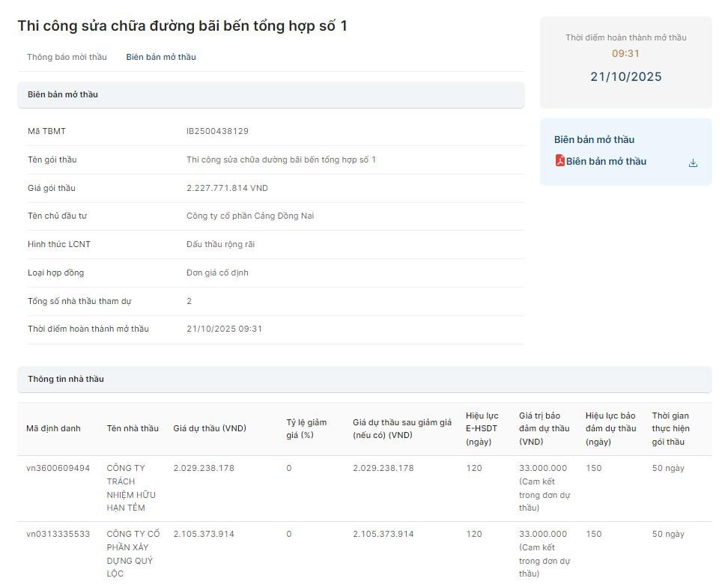Click contractor CÔNG TY CỔ PHẦN XÂY DỰNG QUÝ LỘC

pyautogui.click(x=133, y=553)
